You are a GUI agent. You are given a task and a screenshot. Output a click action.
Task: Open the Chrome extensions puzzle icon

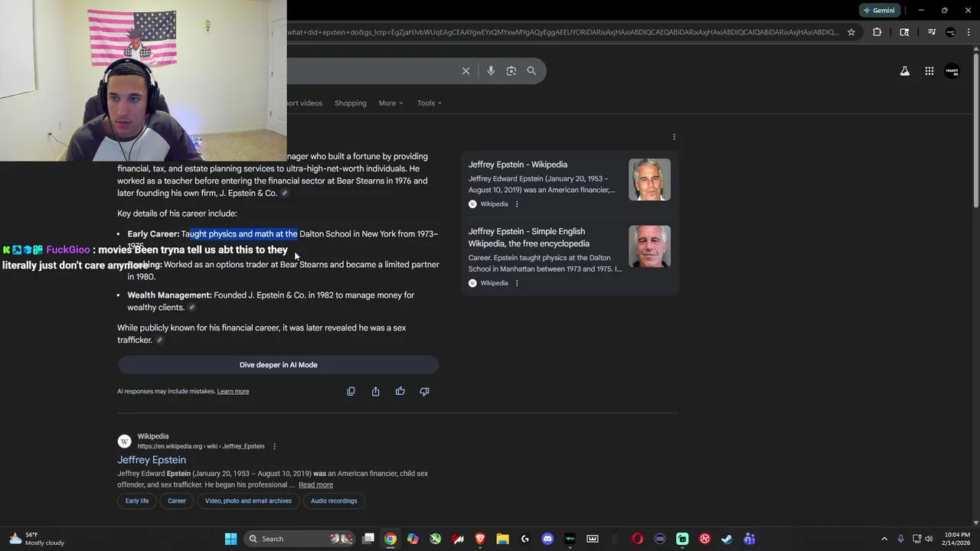click(x=877, y=32)
